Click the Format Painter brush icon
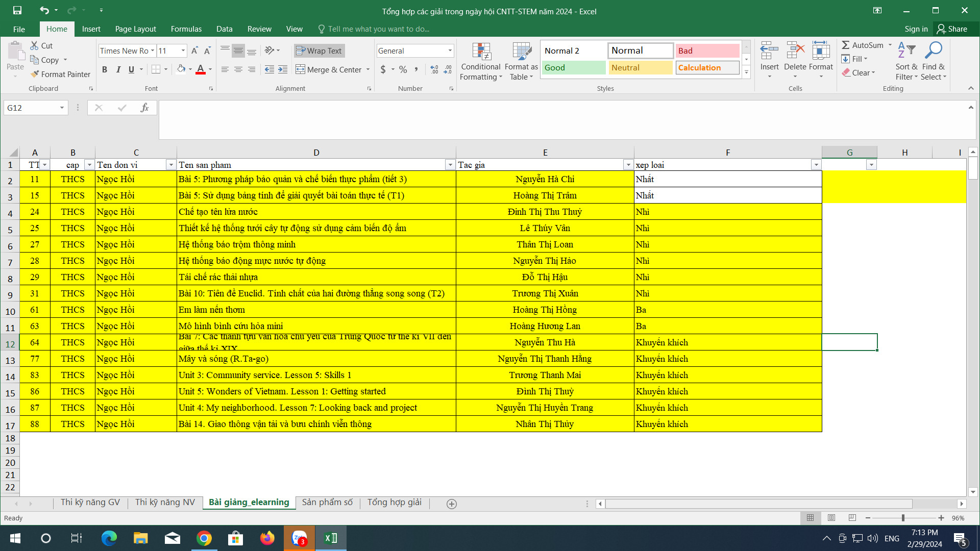 click(35, 74)
